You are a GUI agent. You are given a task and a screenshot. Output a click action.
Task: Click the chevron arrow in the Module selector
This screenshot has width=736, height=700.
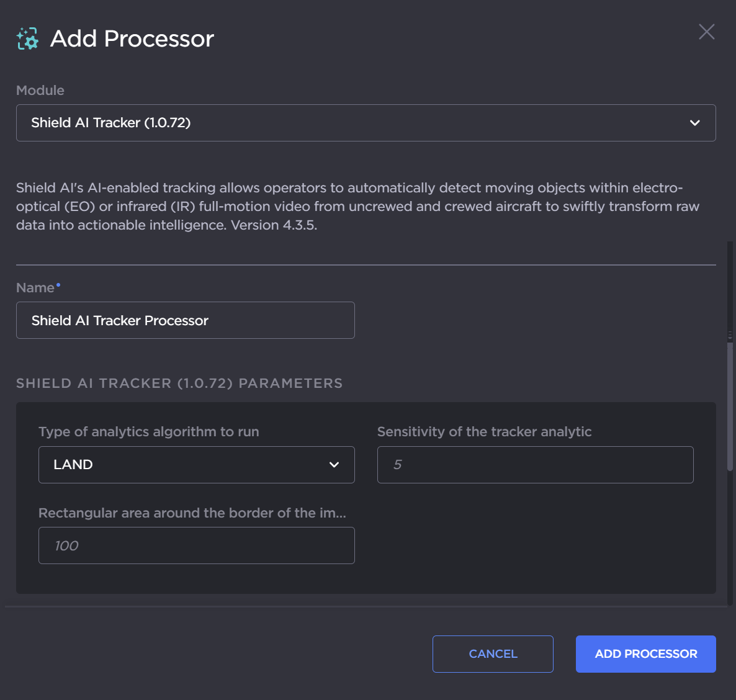pyautogui.click(x=694, y=123)
